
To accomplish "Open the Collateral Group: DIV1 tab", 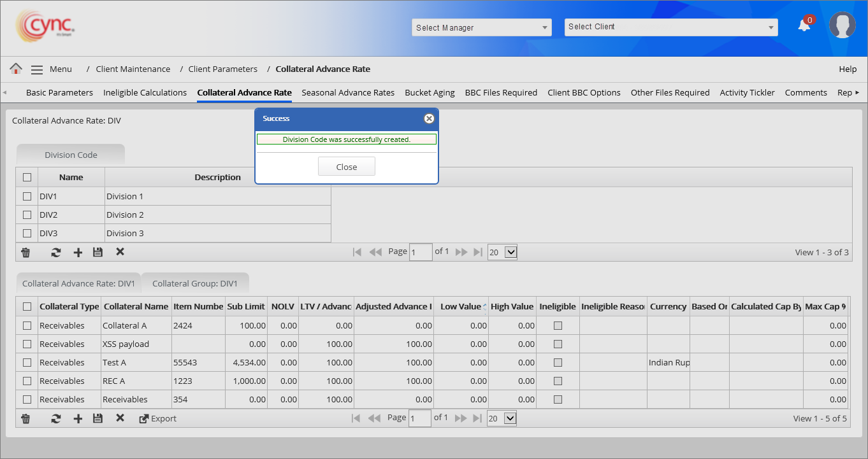I will tap(194, 283).
